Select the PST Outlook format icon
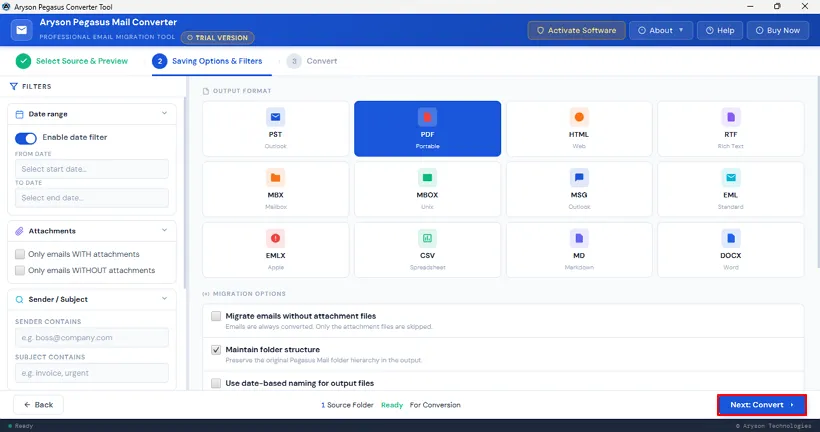This screenshot has height=432, width=820. (x=275, y=117)
